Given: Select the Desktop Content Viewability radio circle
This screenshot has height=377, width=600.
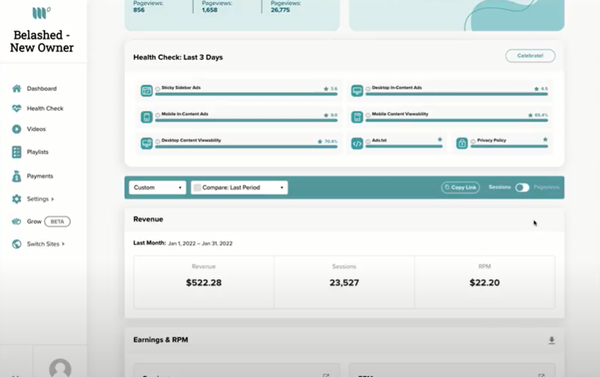Looking at the screenshot, I should click(158, 141).
